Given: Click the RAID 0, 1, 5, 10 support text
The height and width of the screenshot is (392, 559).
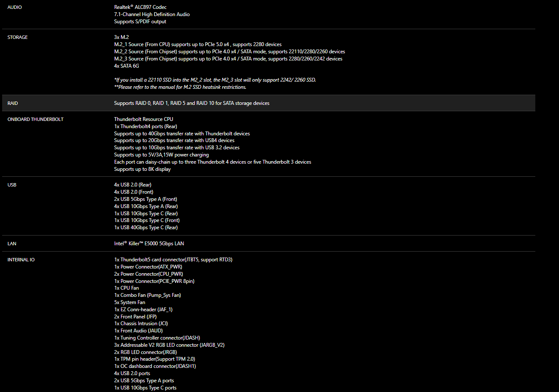Looking at the screenshot, I should [192, 103].
